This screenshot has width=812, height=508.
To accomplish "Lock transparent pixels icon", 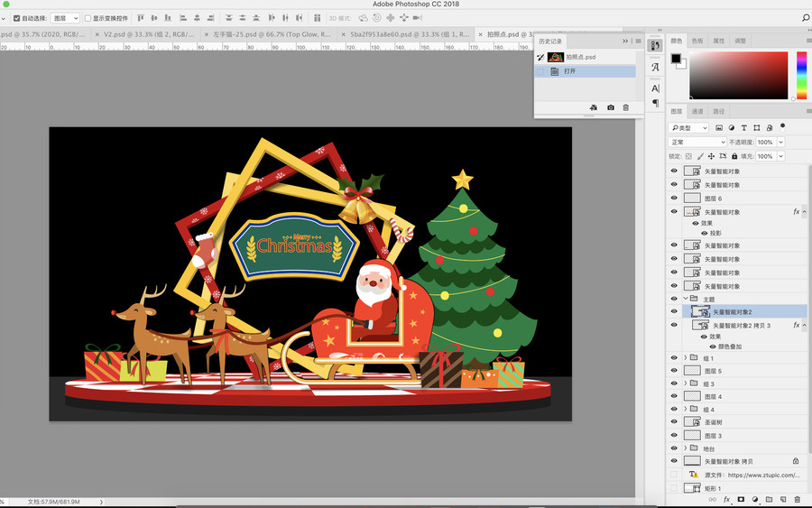I will (x=688, y=156).
